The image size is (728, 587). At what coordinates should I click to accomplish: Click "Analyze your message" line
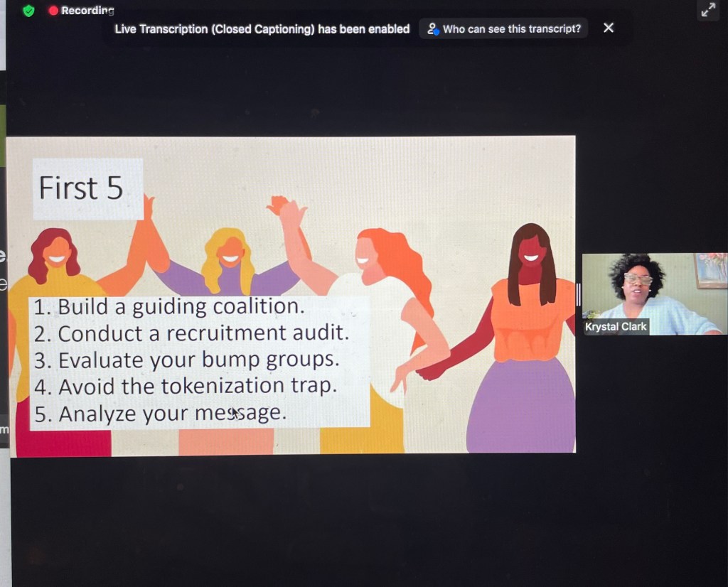click(x=160, y=413)
